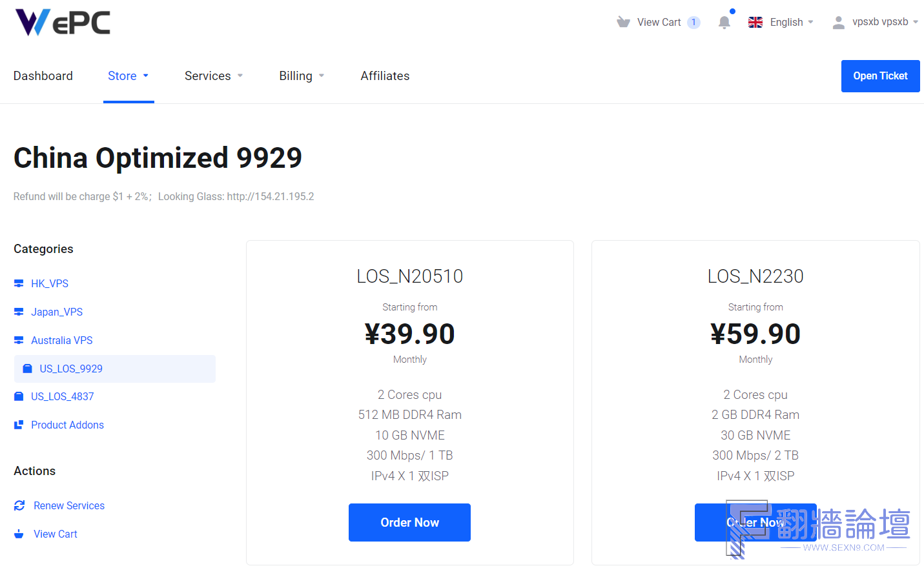This screenshot has width=924, height=568.
Task: Click the UK flag language icon
Action: pyautogui.click(x=755, y=22)
